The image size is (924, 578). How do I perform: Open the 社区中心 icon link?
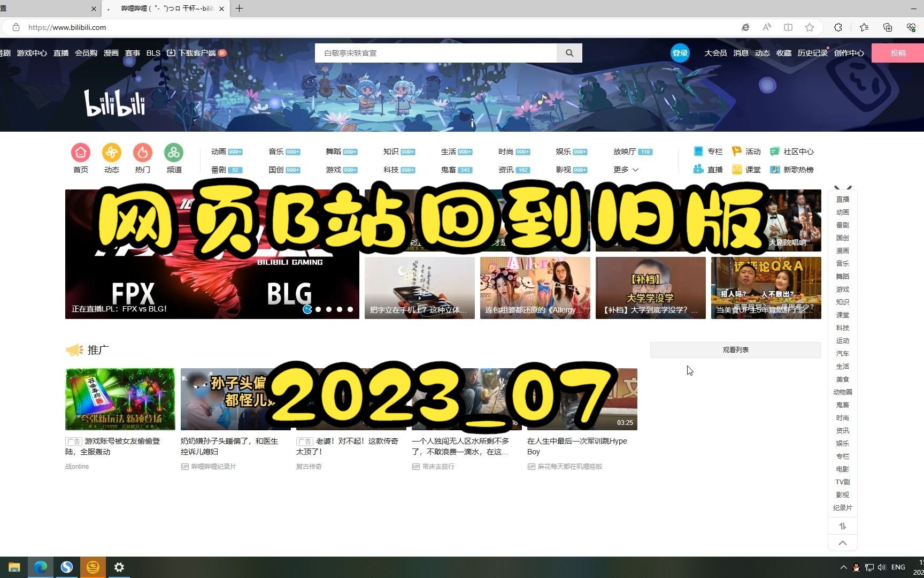791,151
